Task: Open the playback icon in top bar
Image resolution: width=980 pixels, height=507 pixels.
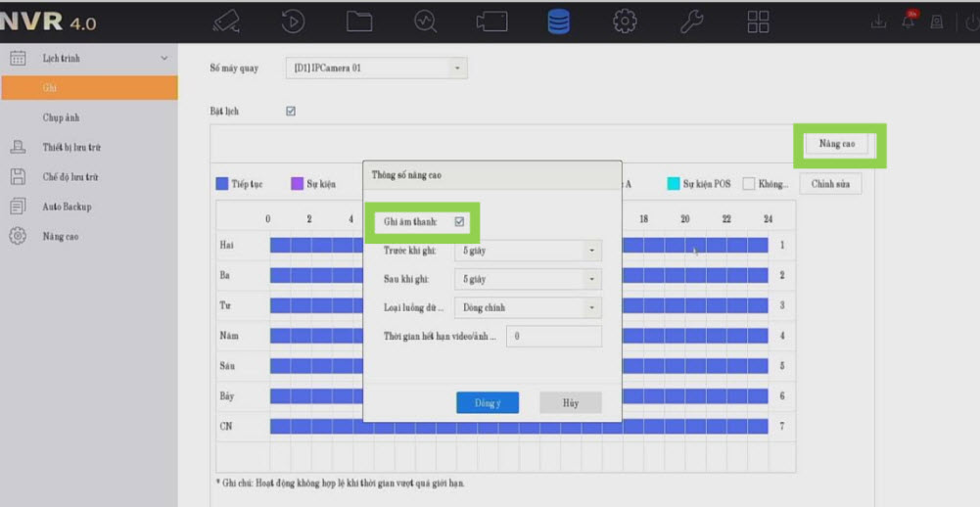Action: (x=293, y=21)
